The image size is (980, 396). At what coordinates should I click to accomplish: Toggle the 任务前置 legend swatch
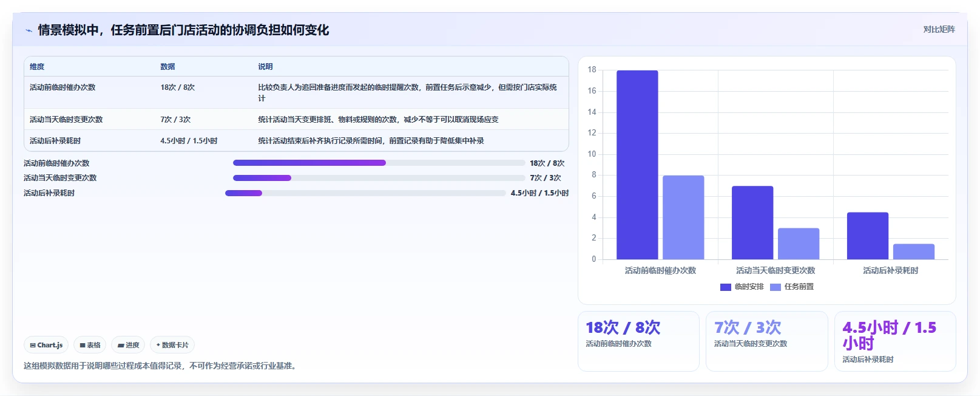(776, 287)
